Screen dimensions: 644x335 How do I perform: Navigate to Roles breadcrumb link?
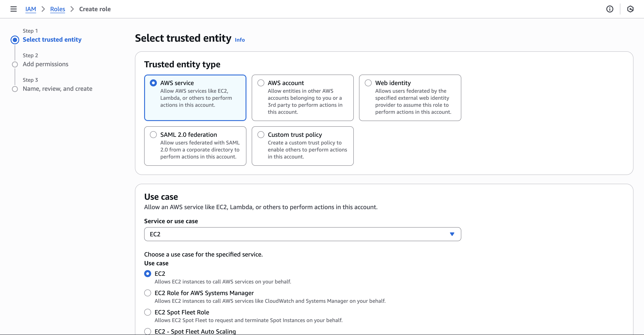click(57, 9)
